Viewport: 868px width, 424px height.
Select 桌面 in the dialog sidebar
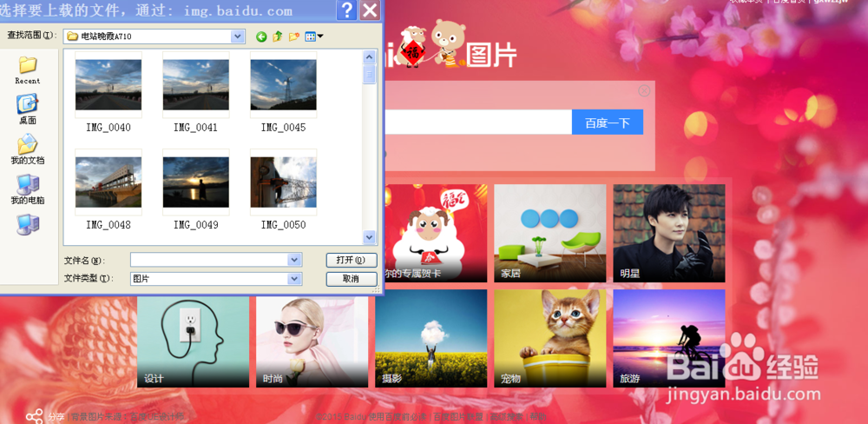(28, 109)
